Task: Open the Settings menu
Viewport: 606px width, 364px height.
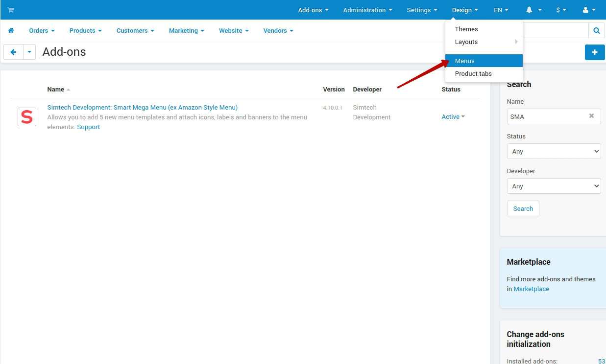Action: [422, 10]
